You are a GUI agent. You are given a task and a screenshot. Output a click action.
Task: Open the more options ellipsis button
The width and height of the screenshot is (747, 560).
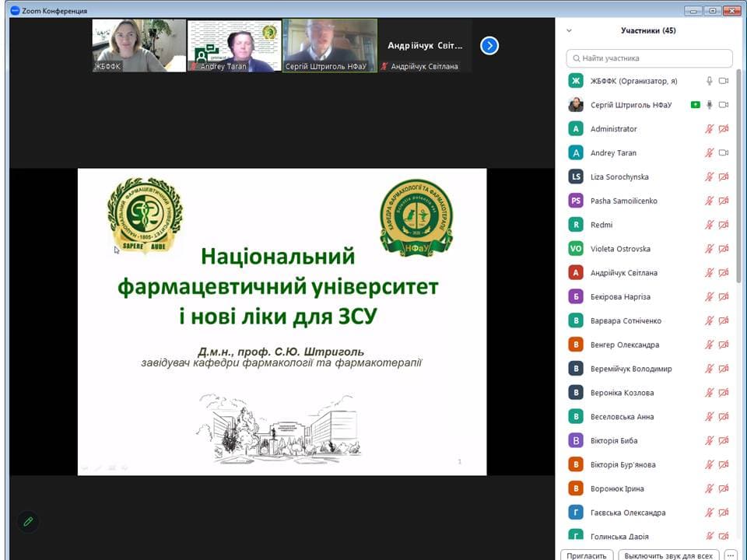[x=731, y=555]
